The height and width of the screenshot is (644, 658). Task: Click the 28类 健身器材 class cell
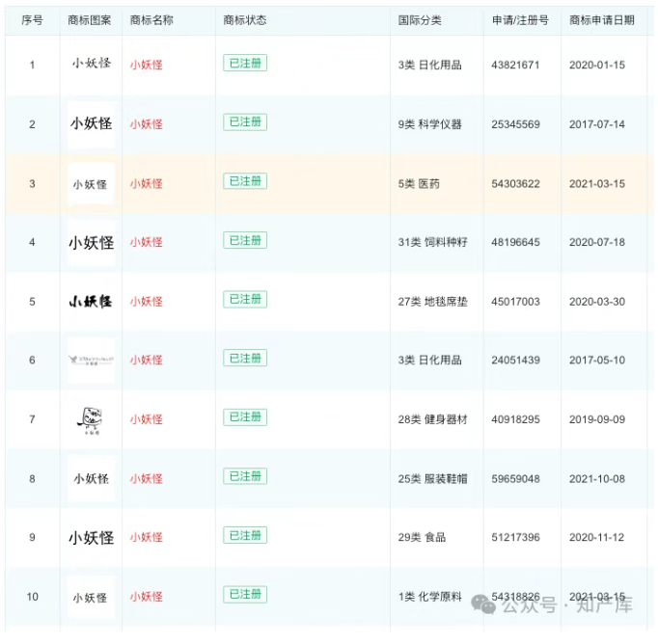[x=432, y=419]
